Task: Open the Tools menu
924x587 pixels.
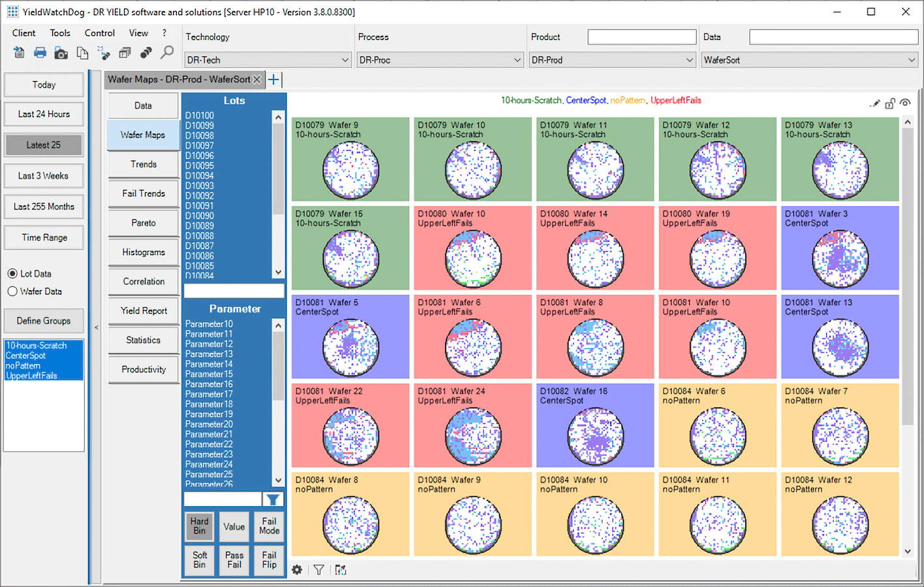Action: tap(60, 33)
